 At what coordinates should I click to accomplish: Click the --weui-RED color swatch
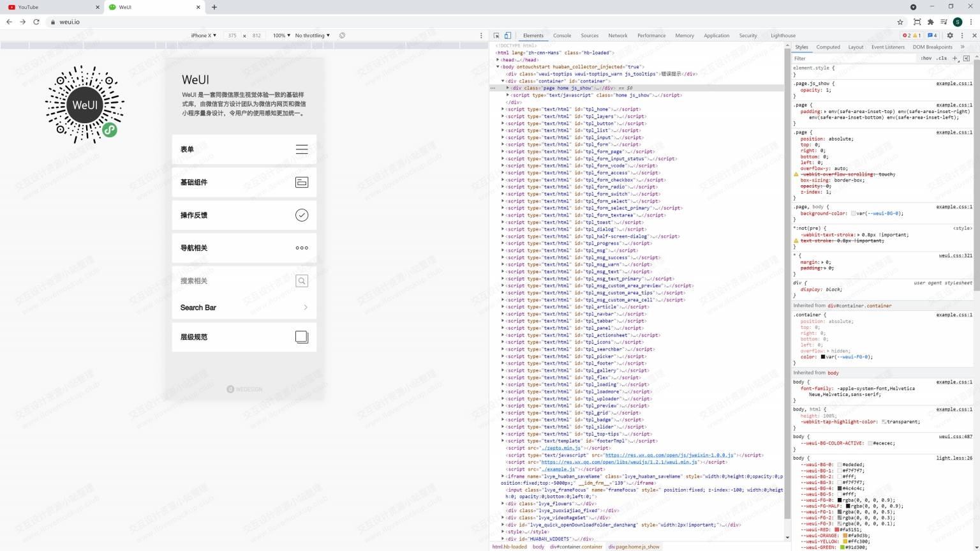[x=837, y=529]
